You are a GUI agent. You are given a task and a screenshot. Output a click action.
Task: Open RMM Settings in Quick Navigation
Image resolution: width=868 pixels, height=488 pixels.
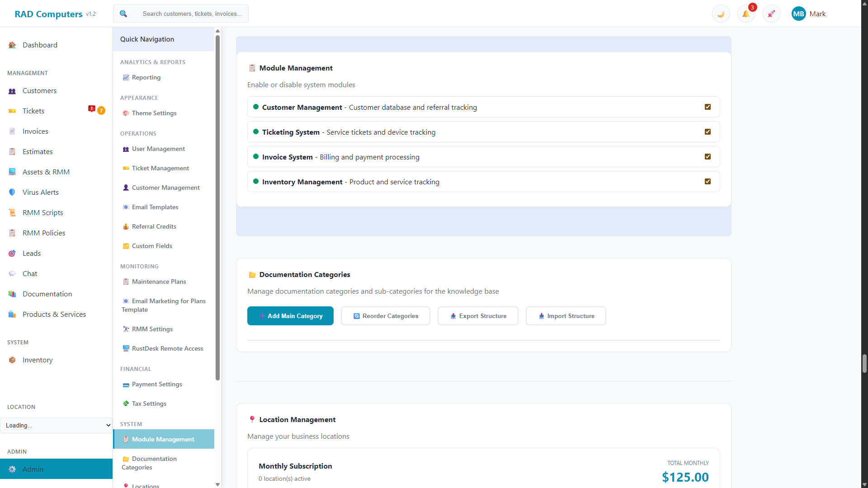(x=152, y=329)
